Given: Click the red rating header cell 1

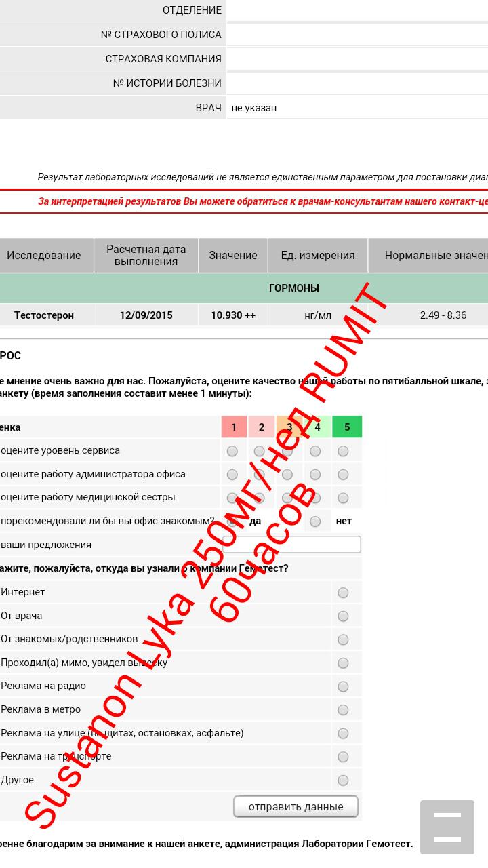Looking at the screenshot, I should pyautogui.click(x=234, y=427).
